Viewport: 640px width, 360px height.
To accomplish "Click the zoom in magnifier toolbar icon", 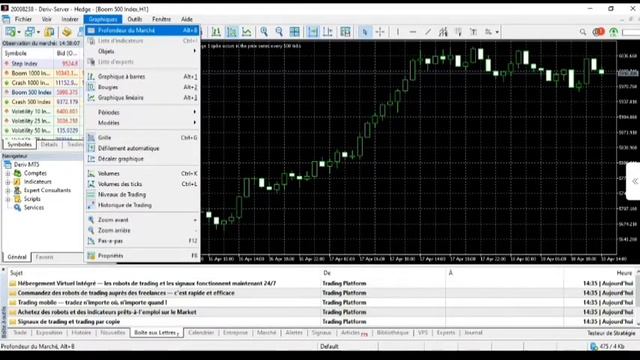I will 264,32.
